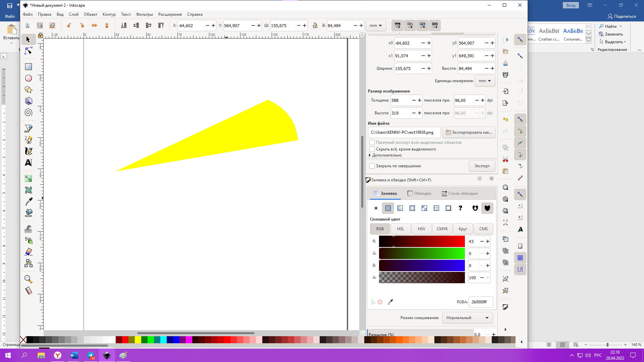Set fill to unset paint (question mark)
This screenshot has width=644, height=362.
pyautogui.click(x=461, y=208)
